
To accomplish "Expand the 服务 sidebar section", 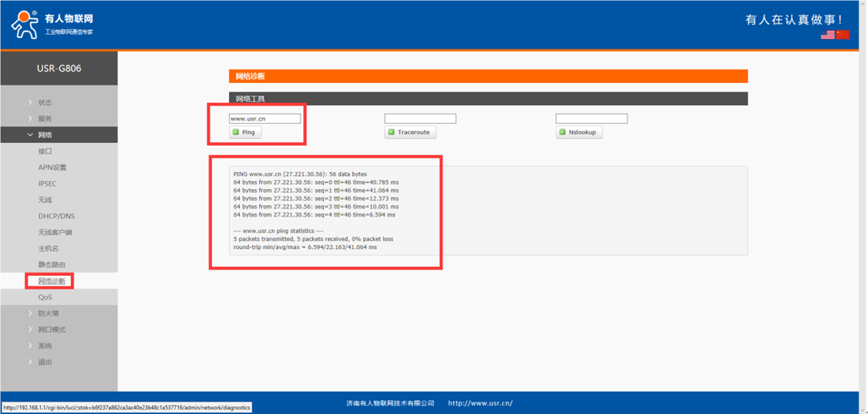I will (45, 118).
